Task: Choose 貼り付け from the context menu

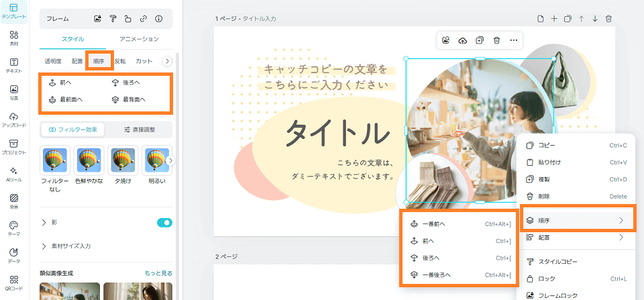Action: click(x=577, y=162)
